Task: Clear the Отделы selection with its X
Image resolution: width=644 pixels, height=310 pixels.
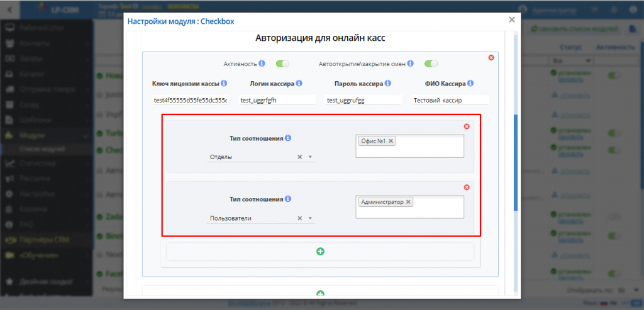Action: [300, 157]
